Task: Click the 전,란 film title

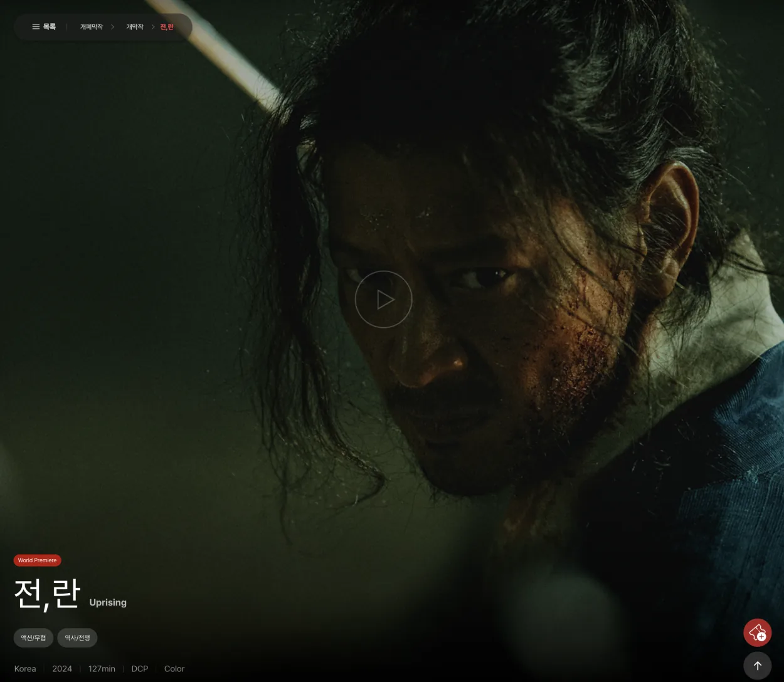Action: (x=48, y=594)
